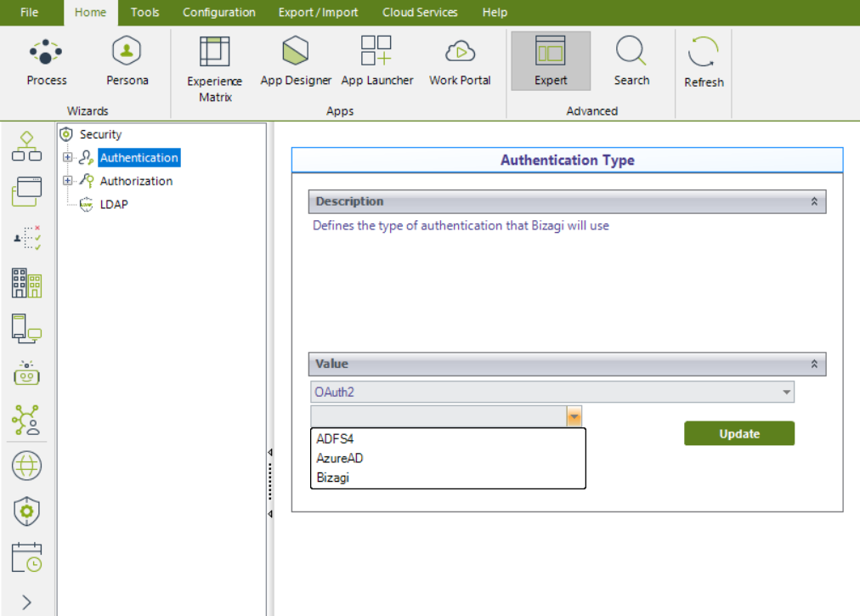Expand the sidebar with bottom chevron
860x616 pixels.
point(26,602)
